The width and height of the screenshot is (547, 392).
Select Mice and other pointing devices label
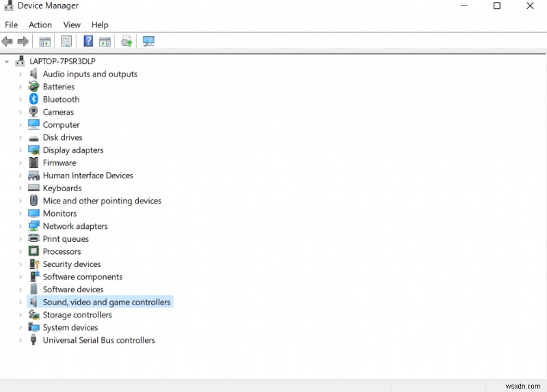102,201
